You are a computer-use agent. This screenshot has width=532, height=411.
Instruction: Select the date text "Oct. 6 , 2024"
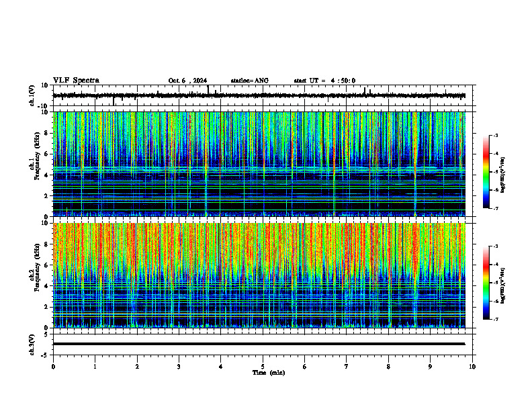(187, 81)
